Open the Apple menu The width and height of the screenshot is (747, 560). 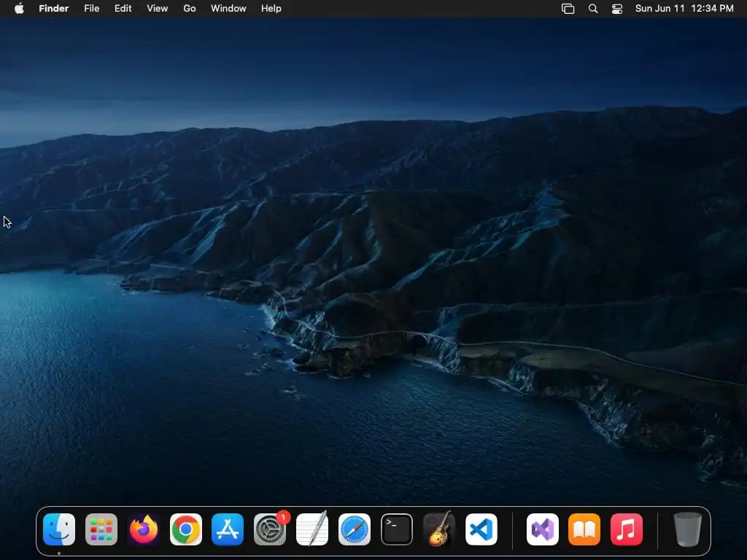(x=19, y=9)
